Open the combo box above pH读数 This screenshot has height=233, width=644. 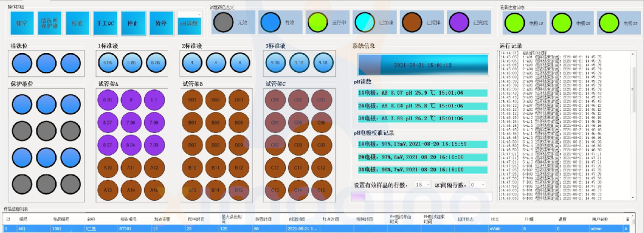(190, 14)
